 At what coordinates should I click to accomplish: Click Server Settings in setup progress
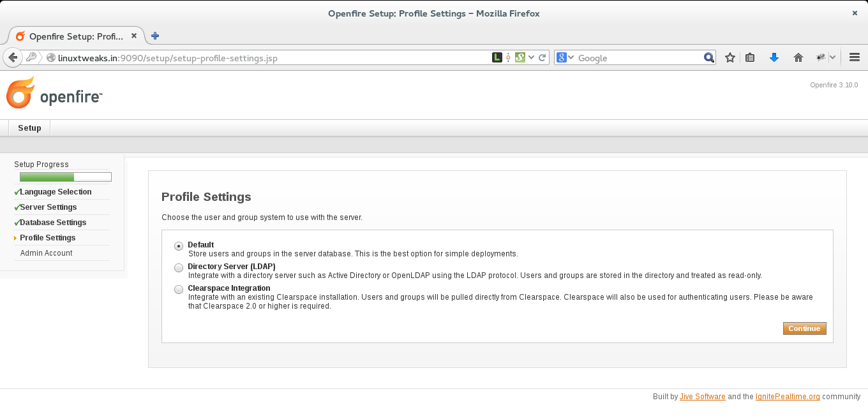tap(48, 207)
